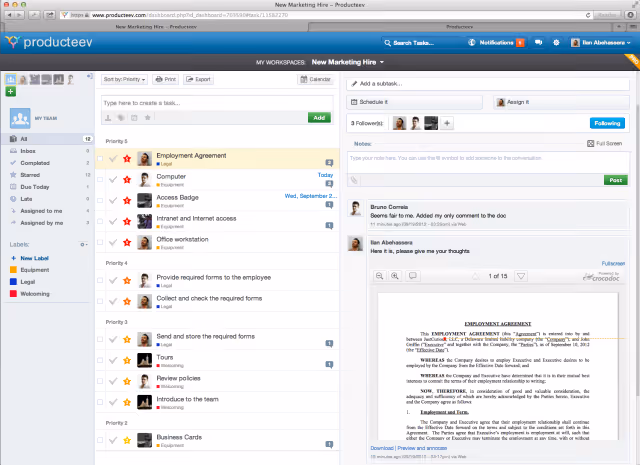Collapse the left sidebar arrow icon
The width and height of the screenshot is (640, 465).
[89, 76]
